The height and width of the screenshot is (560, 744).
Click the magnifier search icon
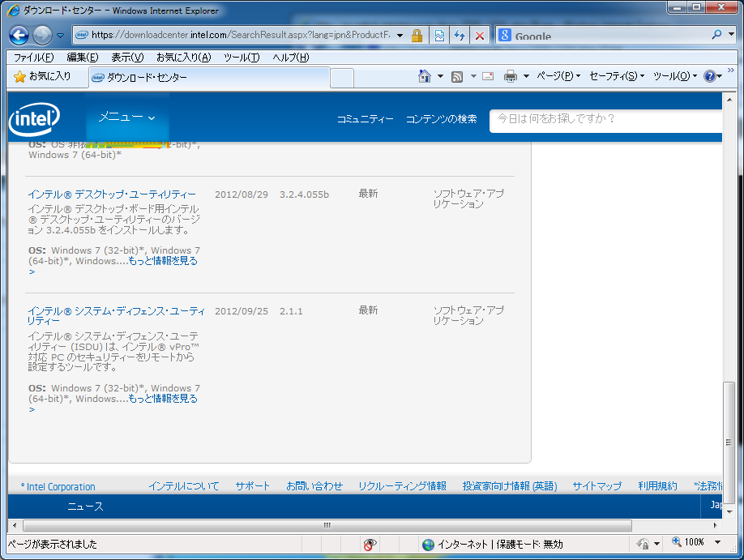[x=716, y=35]
